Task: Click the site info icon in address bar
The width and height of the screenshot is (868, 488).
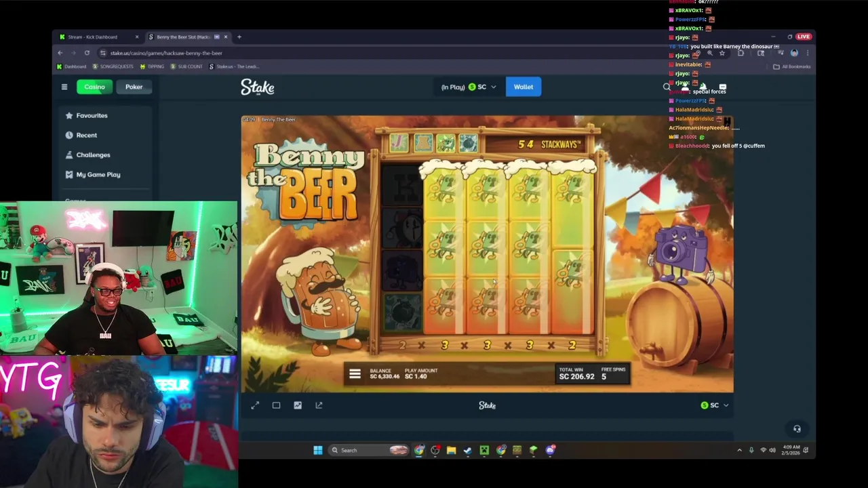Action: [103, 53]
